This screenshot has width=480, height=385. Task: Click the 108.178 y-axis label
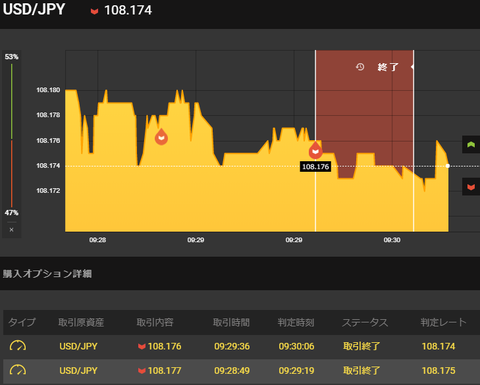48,115
